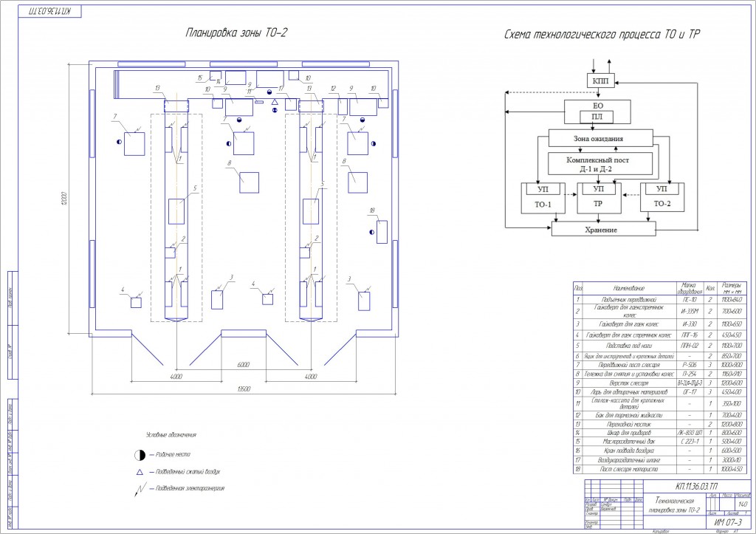This screenshot has height=534, width=756.
Task: Select the 12000 vertical dimension label
Action: tap(64, 198)
